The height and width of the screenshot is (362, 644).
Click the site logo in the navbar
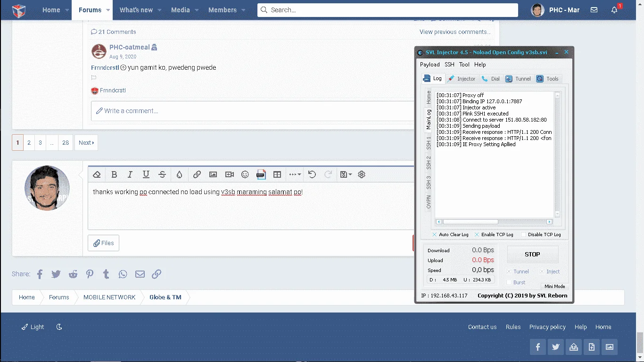tap(18, 10)
